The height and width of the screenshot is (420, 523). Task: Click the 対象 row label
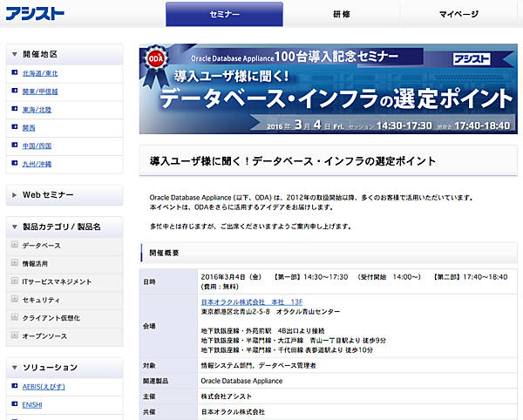(149, 366)
